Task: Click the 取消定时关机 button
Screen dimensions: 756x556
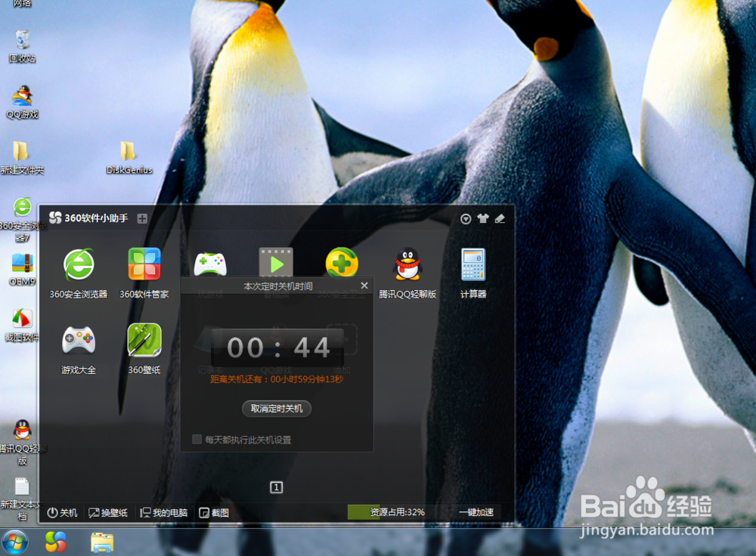Action: point(277,409)
